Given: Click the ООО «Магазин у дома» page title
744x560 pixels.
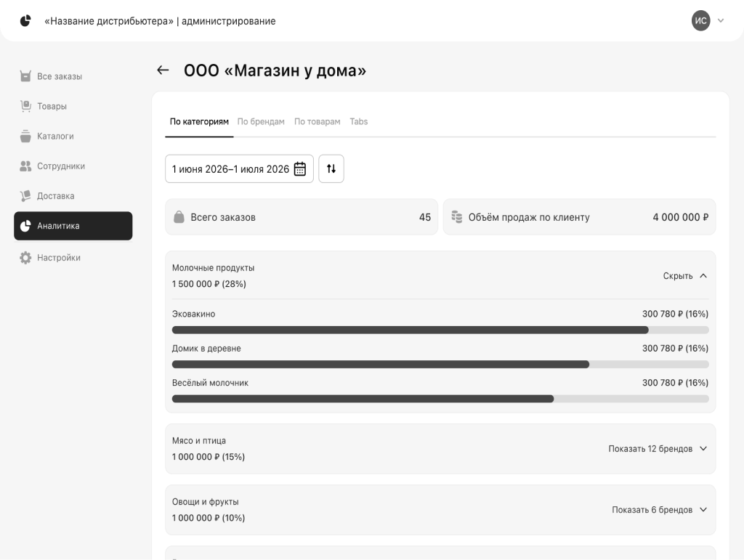Looking at the screenshot, I should tap(275, 70).
